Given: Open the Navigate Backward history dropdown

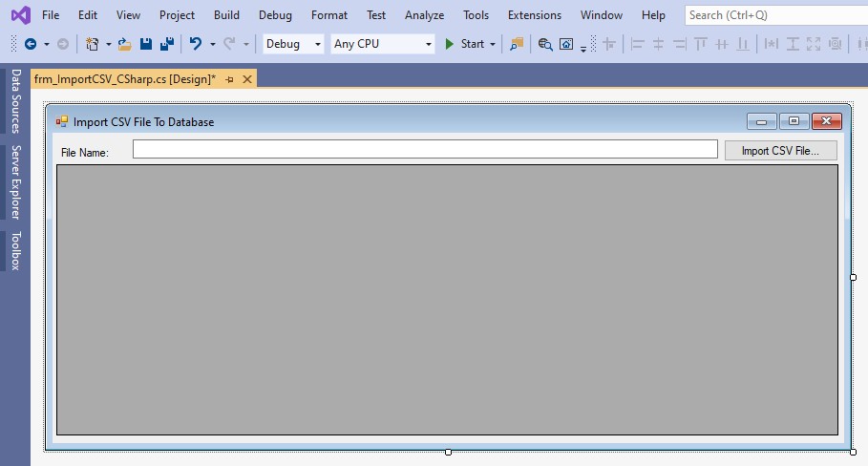Looking at the screenshot, I should tap(47, 44).
